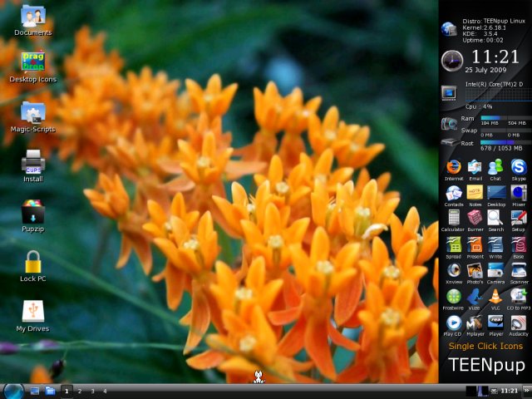Open the file manager folder in taskbar
This screenshot has height=399, width=532.
(x=50, y=392)
